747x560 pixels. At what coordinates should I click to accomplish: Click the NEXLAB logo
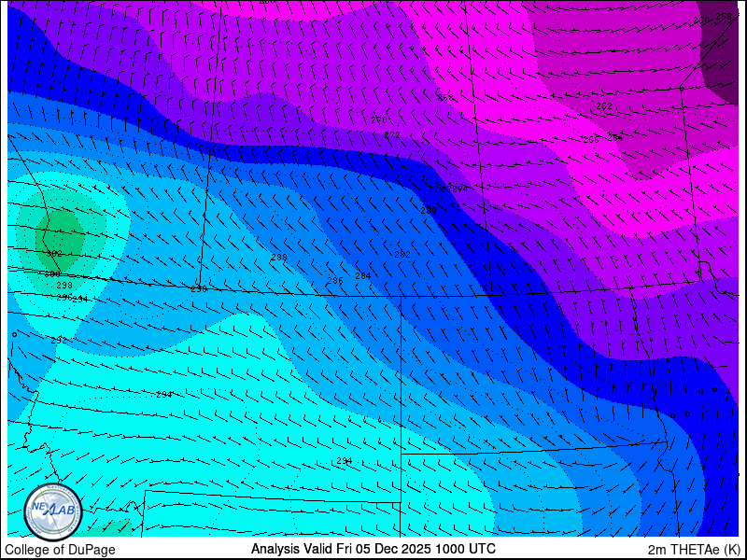[53, 512]
